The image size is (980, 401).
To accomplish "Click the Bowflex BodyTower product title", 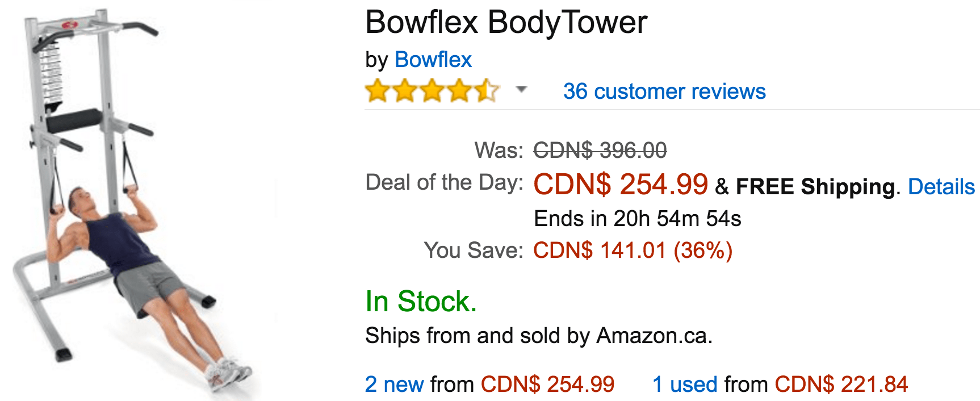I will pos(506,23).
